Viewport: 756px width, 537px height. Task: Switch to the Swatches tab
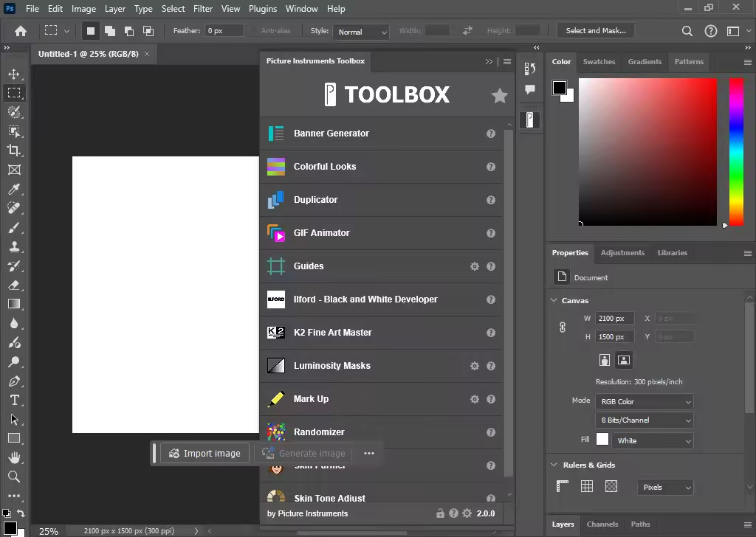click(x=599, y=62)
